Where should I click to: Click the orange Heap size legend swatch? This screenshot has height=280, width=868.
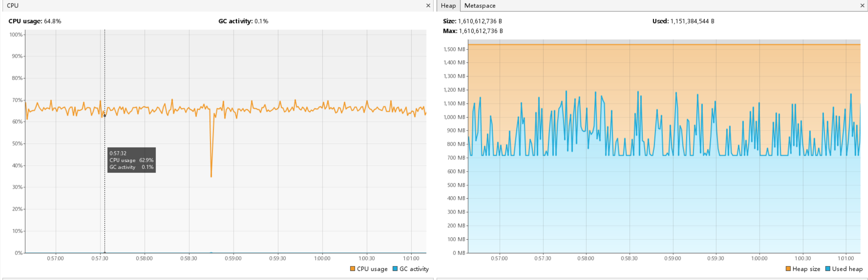tap(788, 269)
